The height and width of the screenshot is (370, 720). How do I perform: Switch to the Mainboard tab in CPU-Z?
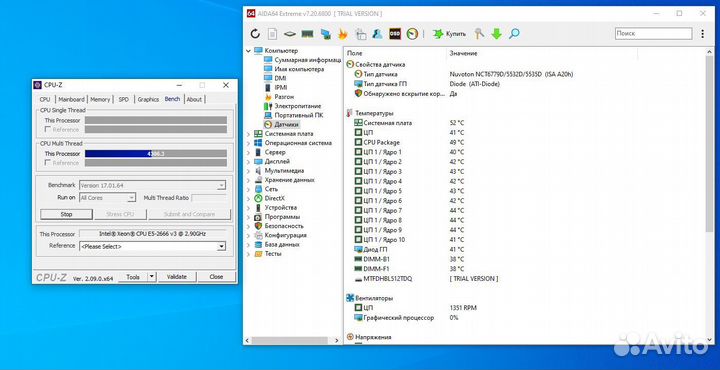pos(71,99)
